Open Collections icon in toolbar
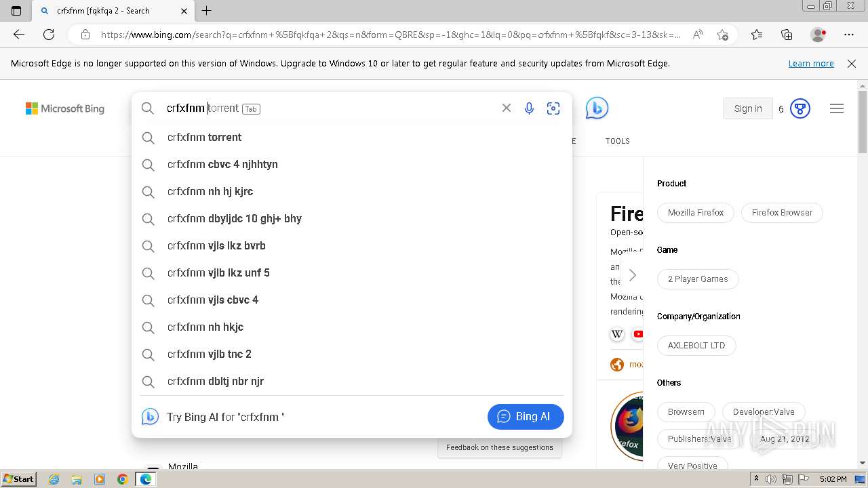Image resolution: width=868 pixels, height=488 pixels. pos(787,35)
